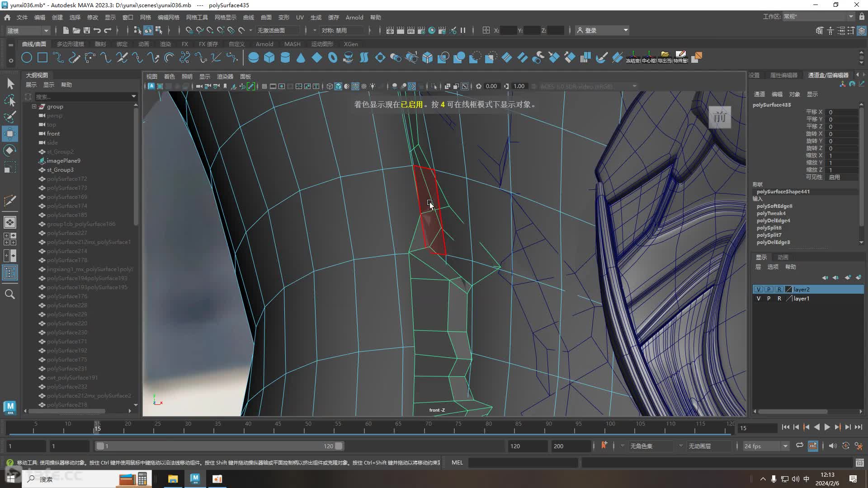Toggle layer2 playback P box
The width and height of the screenshot is (868, 488).
point(769,289)
